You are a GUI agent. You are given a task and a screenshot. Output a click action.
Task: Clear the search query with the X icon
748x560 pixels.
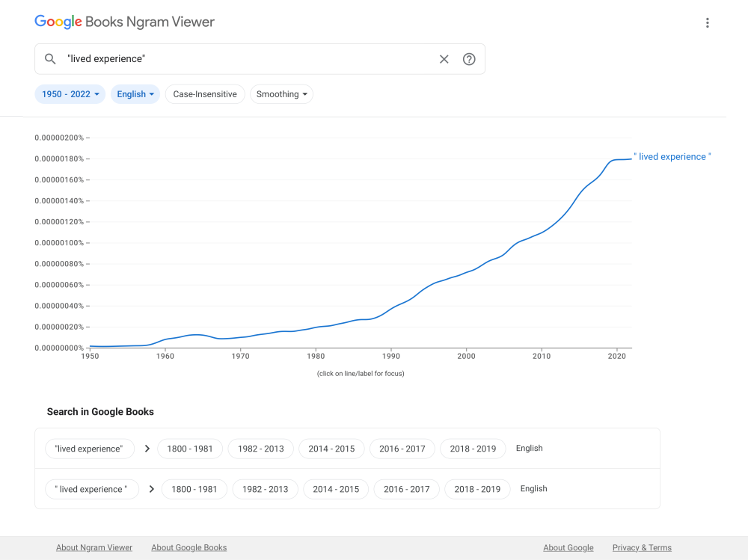coord(444,58)
